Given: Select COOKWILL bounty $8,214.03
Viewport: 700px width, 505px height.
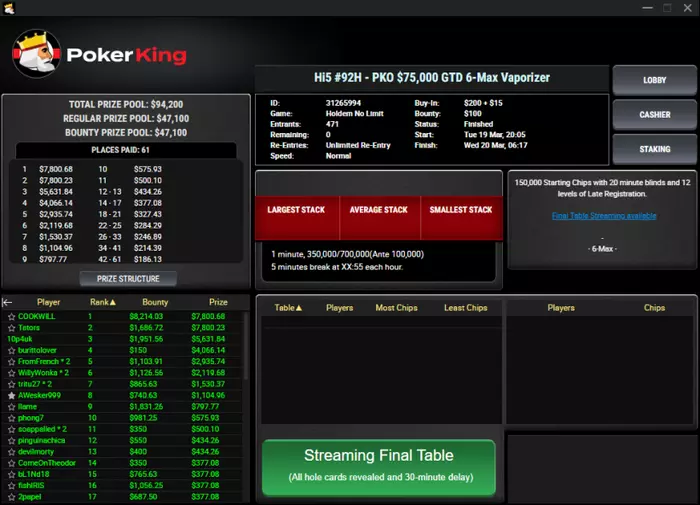Looking at the screenshot, I should pyautogui.click(x=146, y=317).
